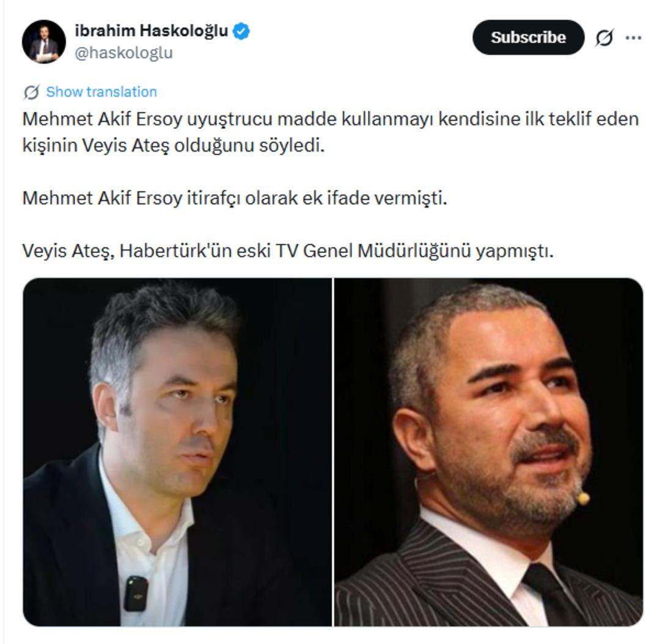Click the sentence mentioning Habertürk'ün eski TV
660x644 pixels.
point(288,251)
